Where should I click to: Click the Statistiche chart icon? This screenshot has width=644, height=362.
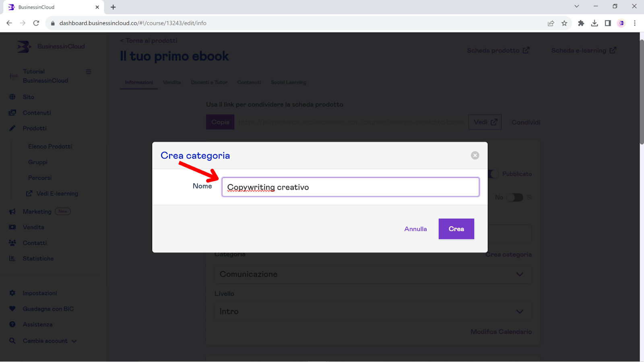(12, 259)
